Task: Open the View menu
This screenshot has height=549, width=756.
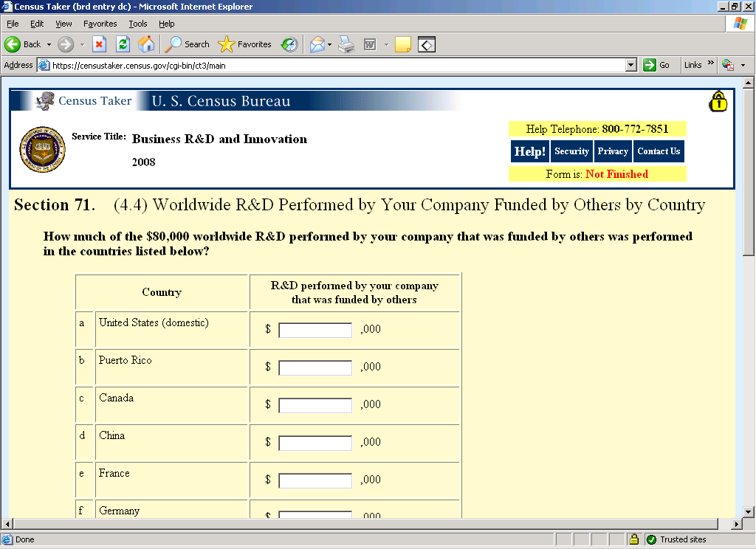Action: pyautogui.click(x=64, y=24)
